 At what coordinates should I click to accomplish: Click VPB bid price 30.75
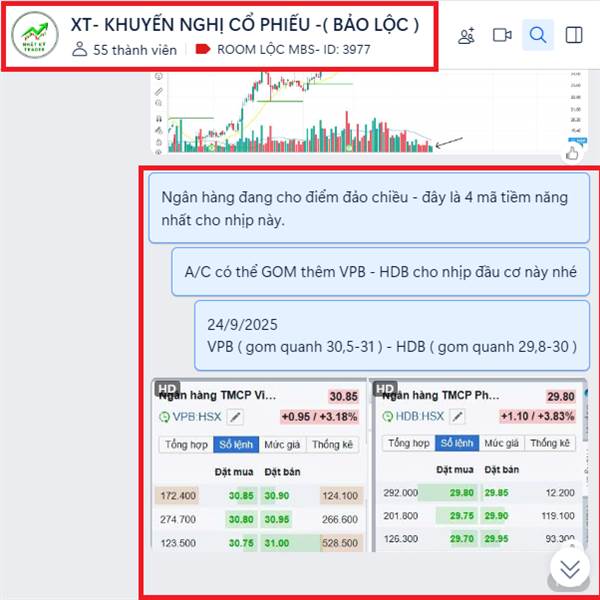click(241, 543)
